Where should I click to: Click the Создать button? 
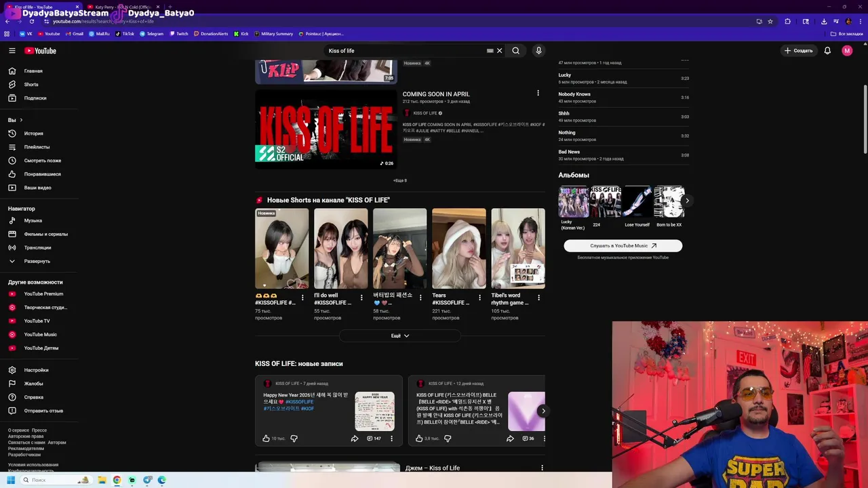pyautogui.click(x=798, y=51)
